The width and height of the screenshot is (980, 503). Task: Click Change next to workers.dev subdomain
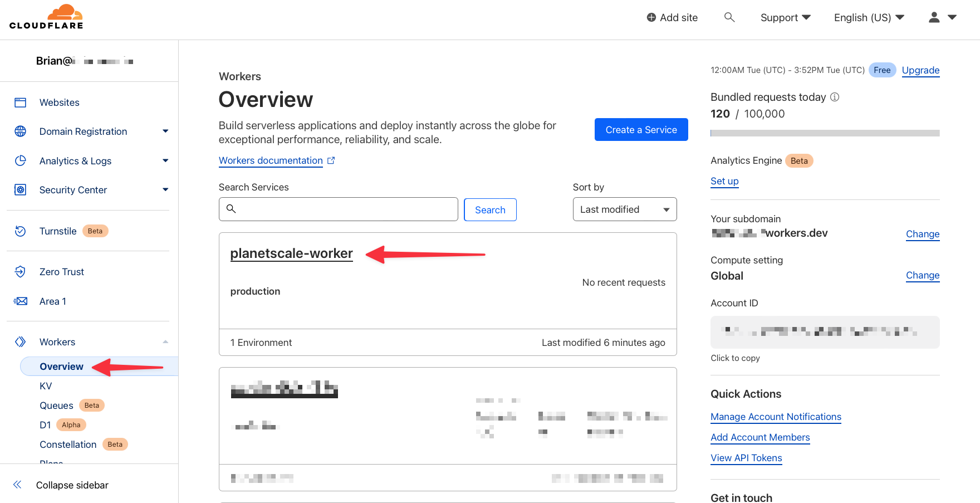[923, 234]
